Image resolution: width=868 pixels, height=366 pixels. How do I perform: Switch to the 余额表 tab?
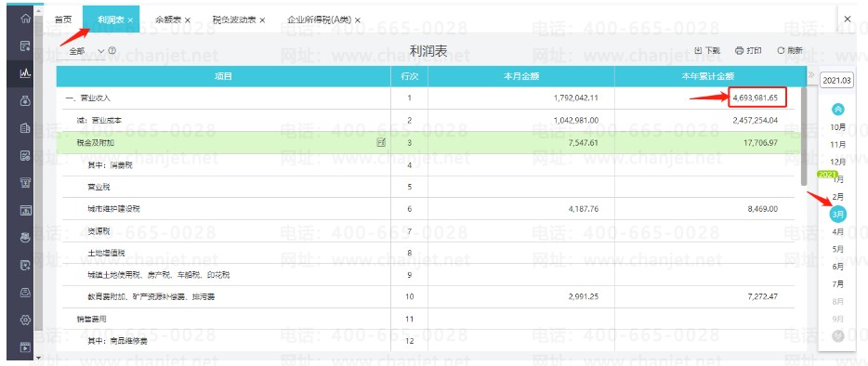pos(168,20)
